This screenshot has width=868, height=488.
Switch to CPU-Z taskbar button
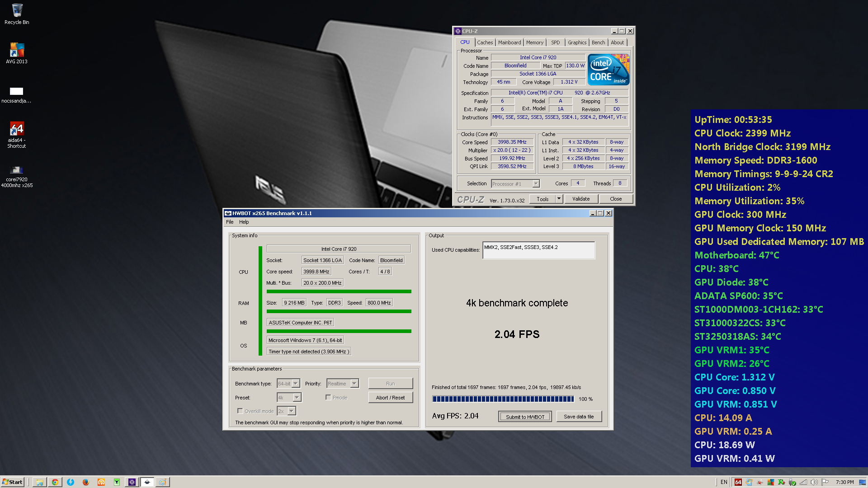tap(132, 482)
